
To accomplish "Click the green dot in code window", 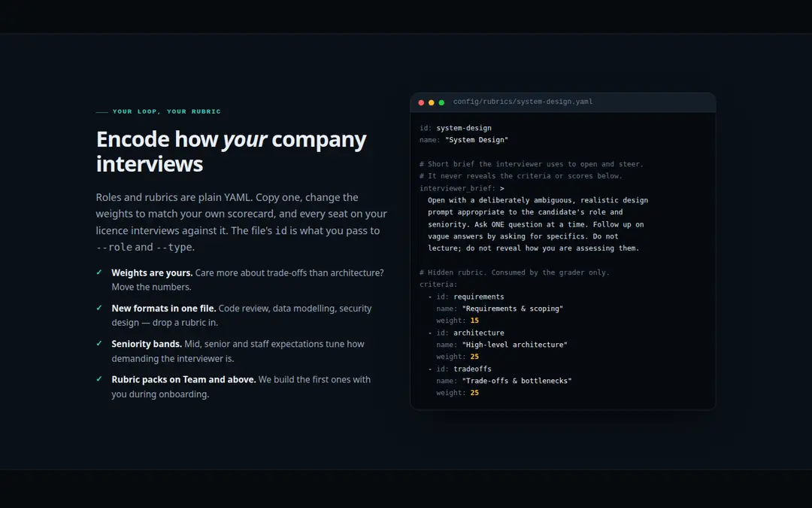I will pyautogui.click(x=442, y=102).
